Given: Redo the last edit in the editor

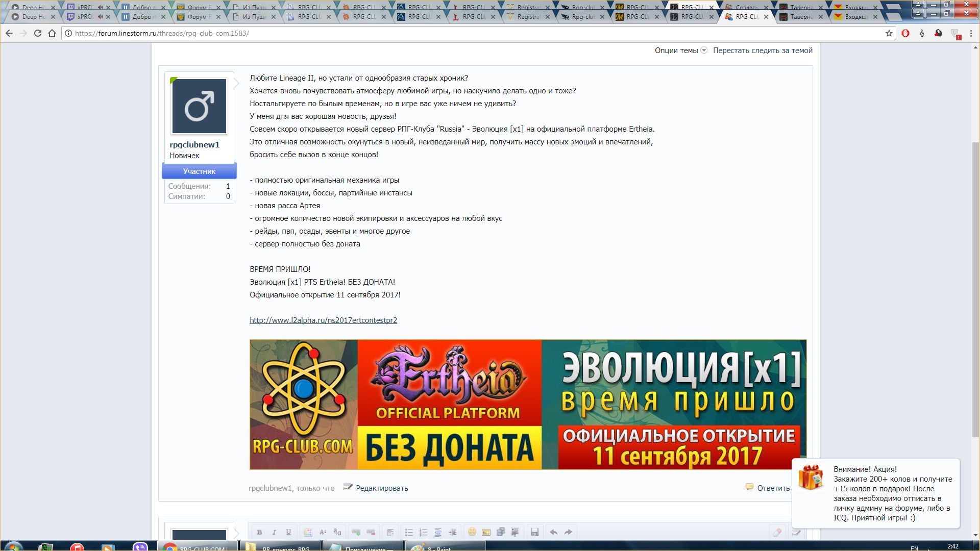Looking at the screenshot, I should 568,532.
